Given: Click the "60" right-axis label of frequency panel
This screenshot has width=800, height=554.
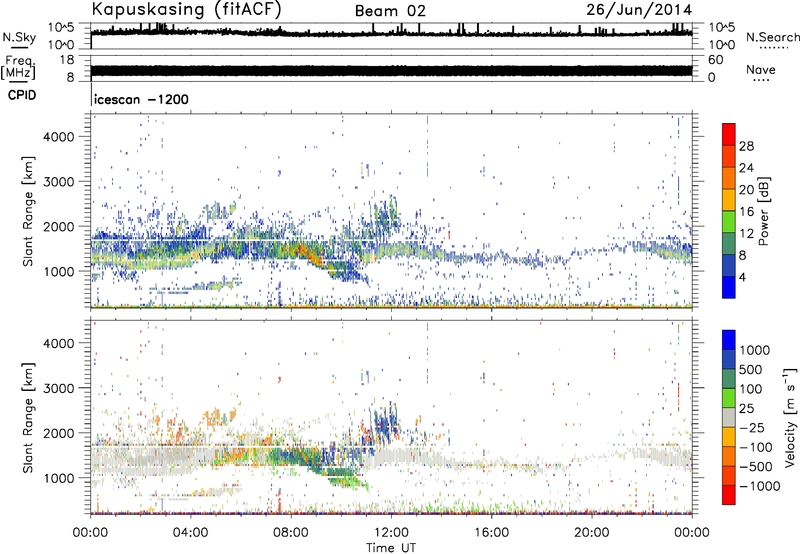Looking at the screenshot, I should [715, 60].
